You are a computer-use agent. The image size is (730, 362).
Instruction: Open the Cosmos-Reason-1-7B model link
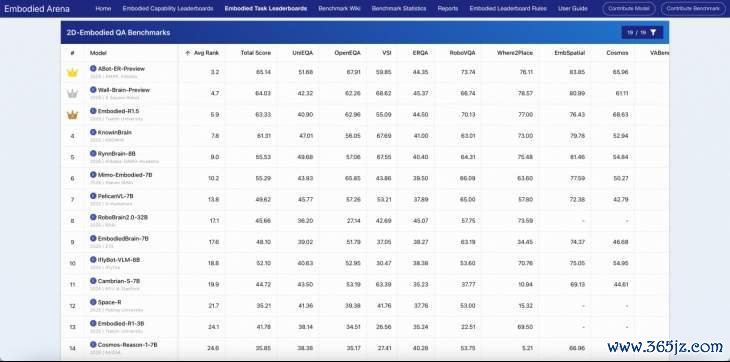(x=128, y=345)
